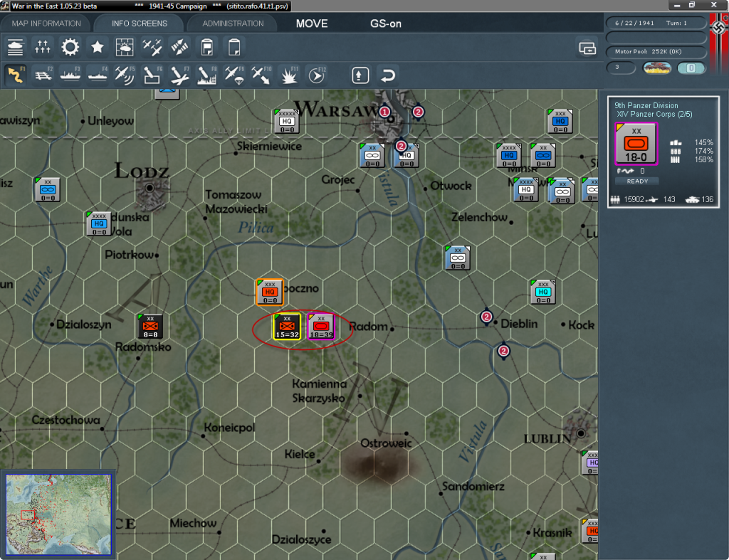The image size is (729, 560).
Task: Open the order of battle tank icon
Action: pos(16,47)
